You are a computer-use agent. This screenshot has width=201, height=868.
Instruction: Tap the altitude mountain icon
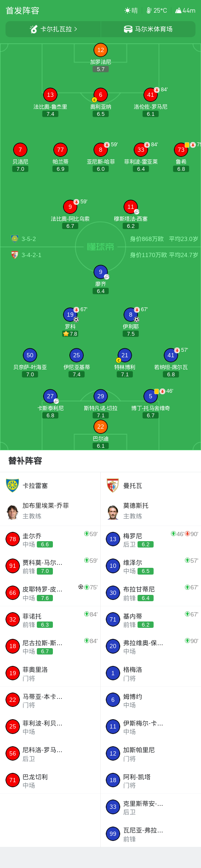coord(178,11)
